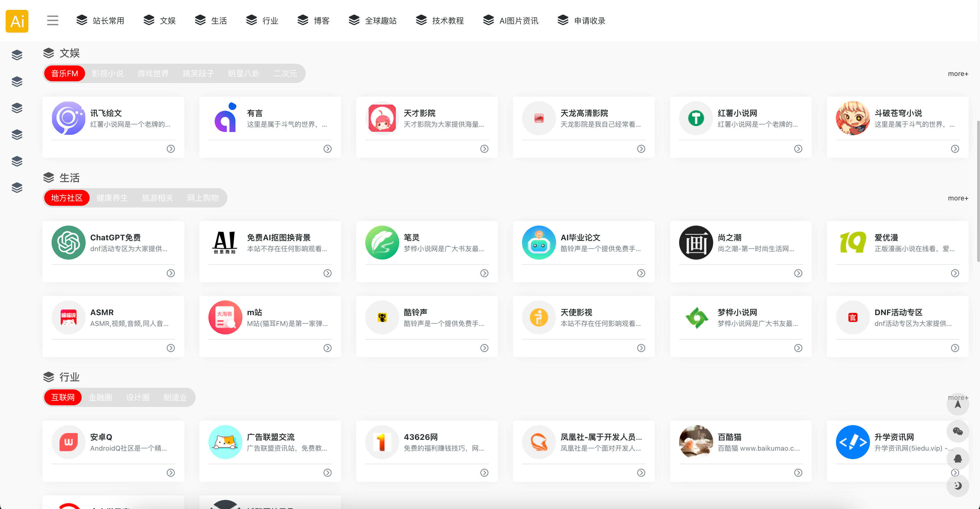
Task: Click the layers icon beside 文娱 heading
Action: [x=49, y=53]
